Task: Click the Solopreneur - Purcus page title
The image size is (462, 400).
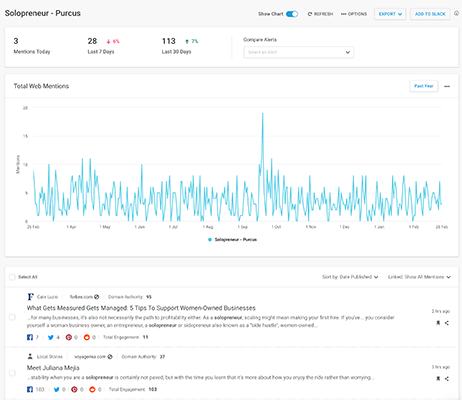Action: [x=43, y=13]
